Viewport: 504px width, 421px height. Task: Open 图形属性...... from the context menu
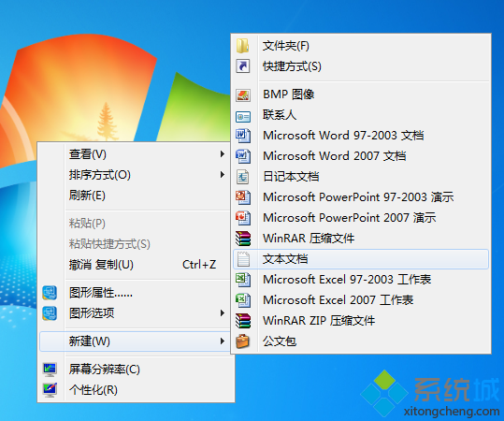coord(135,293)
